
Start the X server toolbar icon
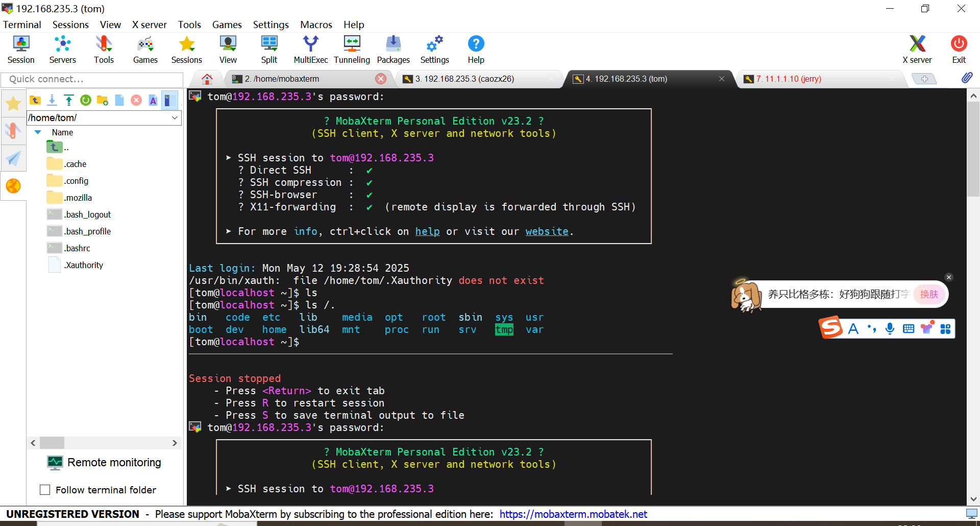917,50
